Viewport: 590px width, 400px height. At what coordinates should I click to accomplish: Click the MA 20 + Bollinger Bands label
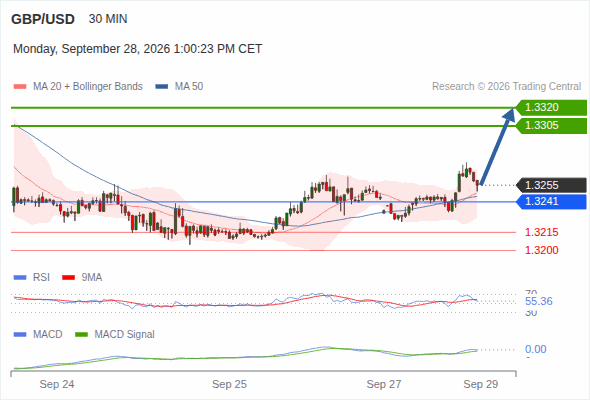tap(88, 87)
